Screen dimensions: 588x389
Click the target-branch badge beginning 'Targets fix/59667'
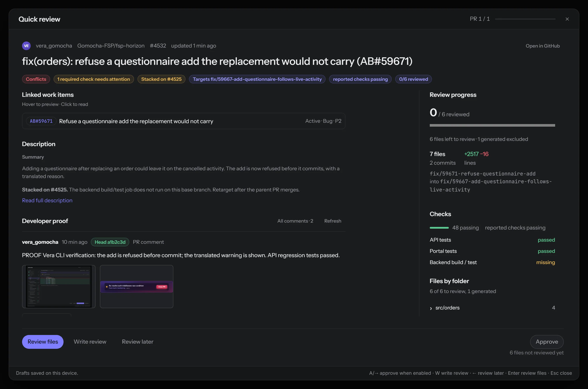click(257, 79)
